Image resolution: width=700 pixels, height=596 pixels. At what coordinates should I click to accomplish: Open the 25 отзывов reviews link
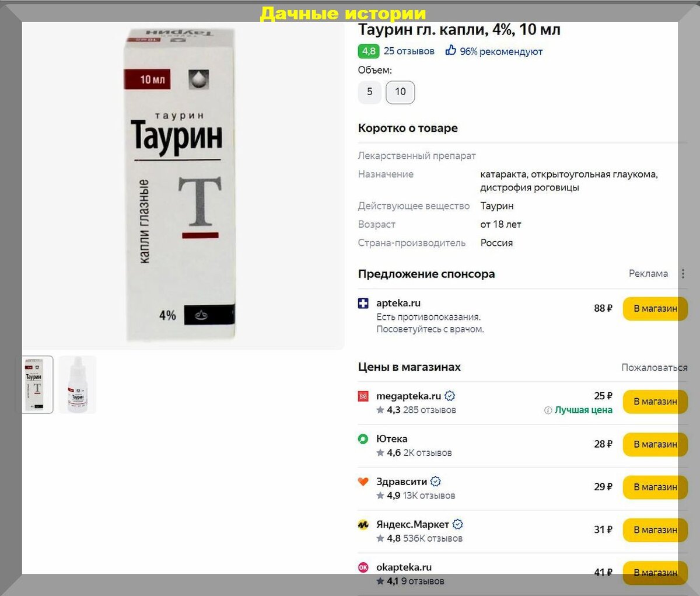409,51
